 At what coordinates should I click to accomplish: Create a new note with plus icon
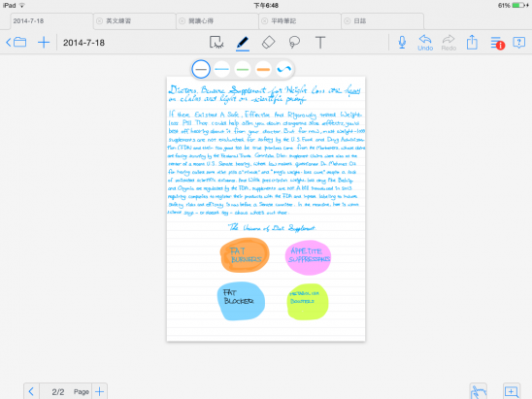pos(44,43)
